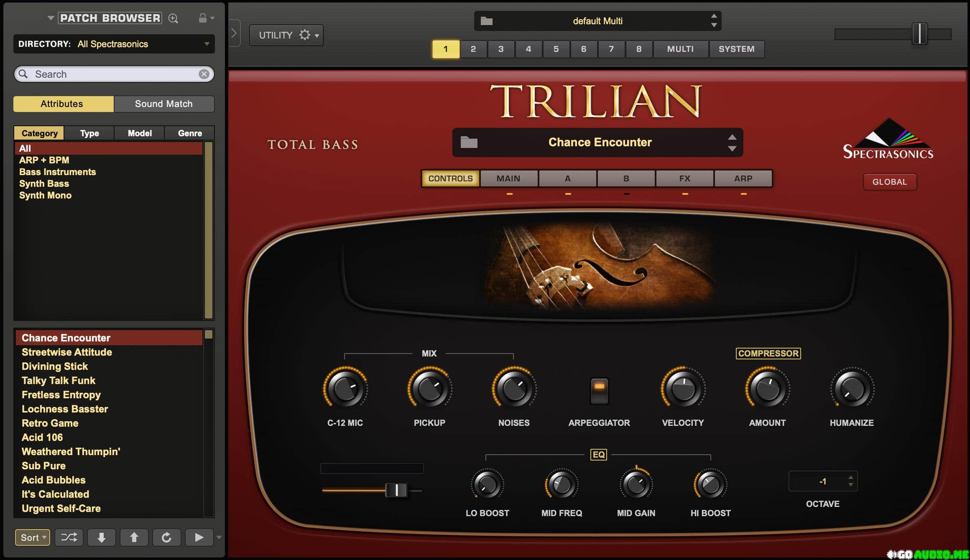Viewport: 970px width, 560px height.
Task: Click the MID GAIN knob
Action: pos(636,484)
